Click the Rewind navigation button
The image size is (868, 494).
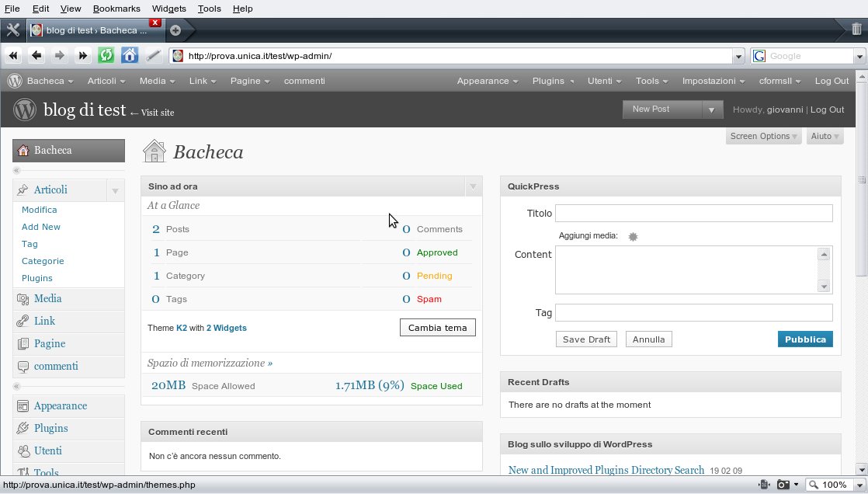click(13, 55)
